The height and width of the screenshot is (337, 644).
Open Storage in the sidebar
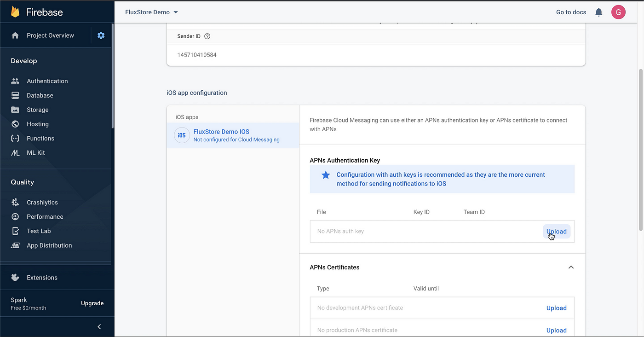pos(37,110)
